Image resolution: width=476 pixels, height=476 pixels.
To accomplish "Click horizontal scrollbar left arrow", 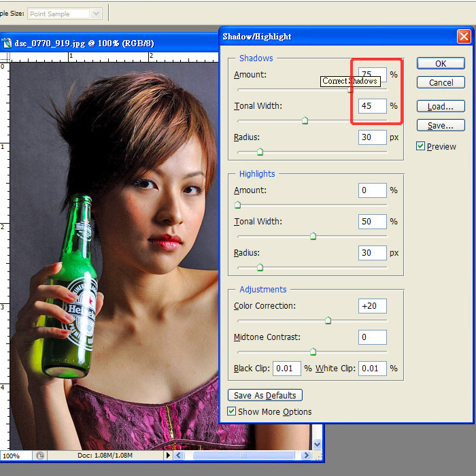I will (x=180, y=456).
